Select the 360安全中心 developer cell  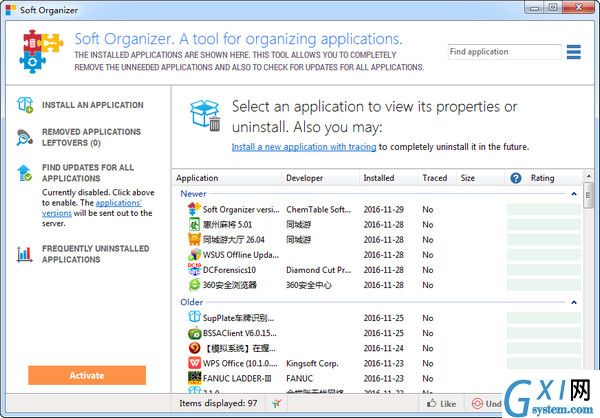point(308,285)
